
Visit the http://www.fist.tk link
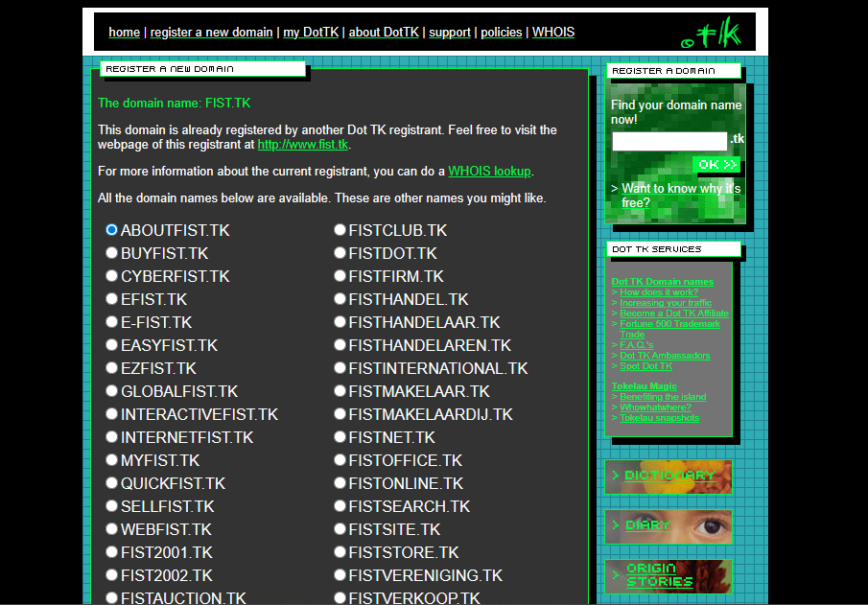click(302, 145)
